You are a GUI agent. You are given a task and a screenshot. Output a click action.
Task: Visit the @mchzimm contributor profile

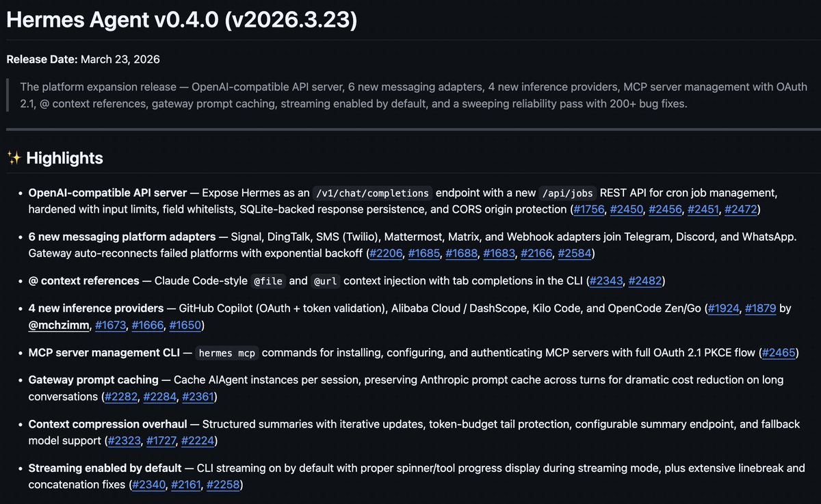(x=59, y=325)
